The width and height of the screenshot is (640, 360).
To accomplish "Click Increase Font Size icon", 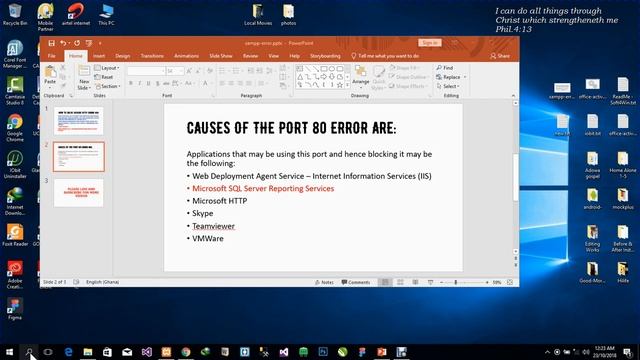I will point(189,71).
